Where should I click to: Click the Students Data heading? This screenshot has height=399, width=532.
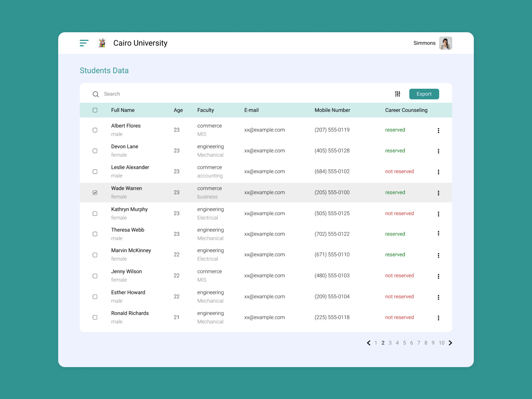(104, 70)
